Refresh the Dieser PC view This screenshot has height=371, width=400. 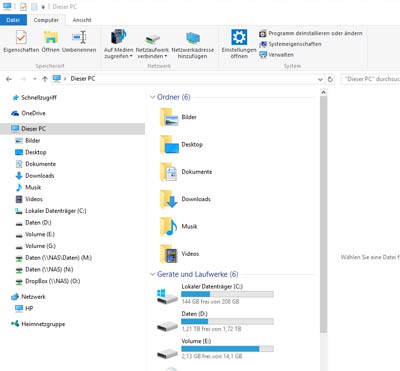coord(330,79)
